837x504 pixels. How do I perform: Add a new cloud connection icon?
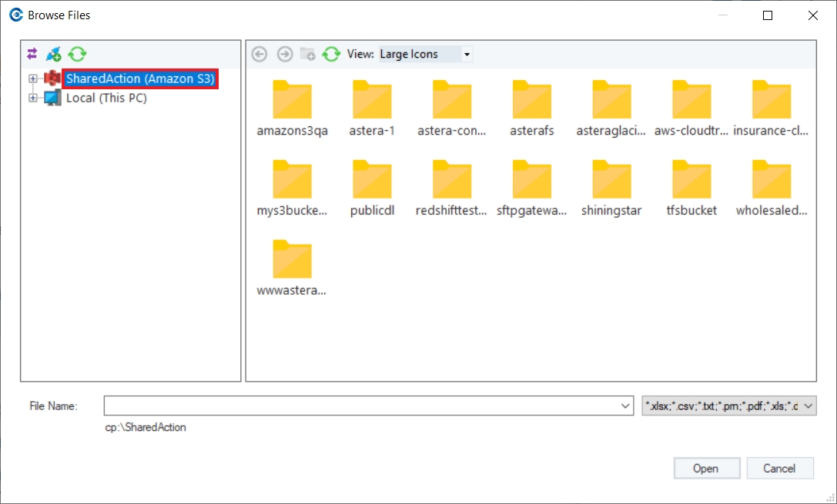(x=53, y=54)
